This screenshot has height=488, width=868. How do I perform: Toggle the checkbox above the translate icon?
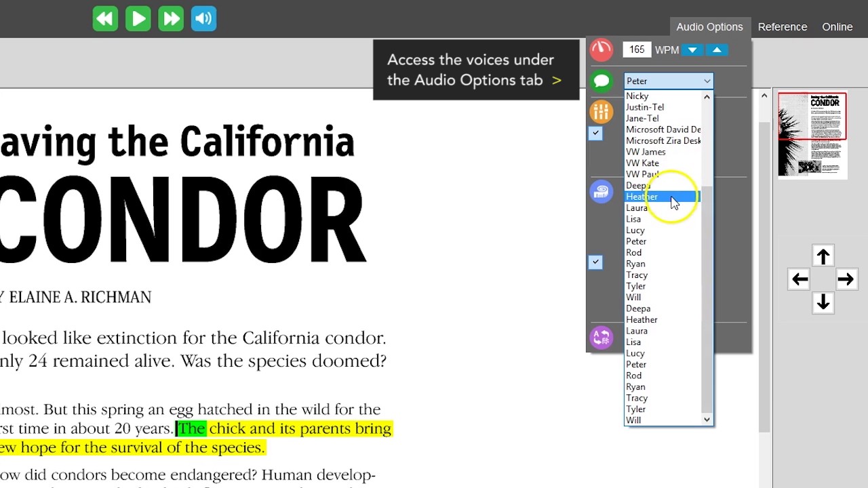(595, 262)
